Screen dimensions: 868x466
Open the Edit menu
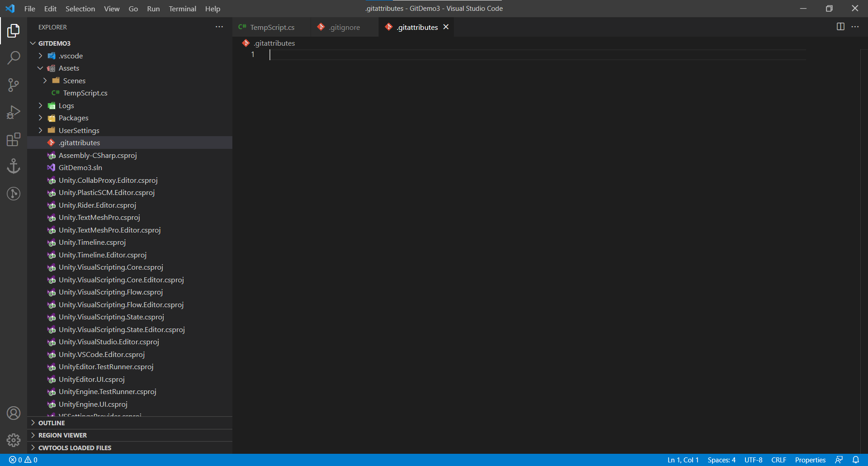tap(50, 9)
